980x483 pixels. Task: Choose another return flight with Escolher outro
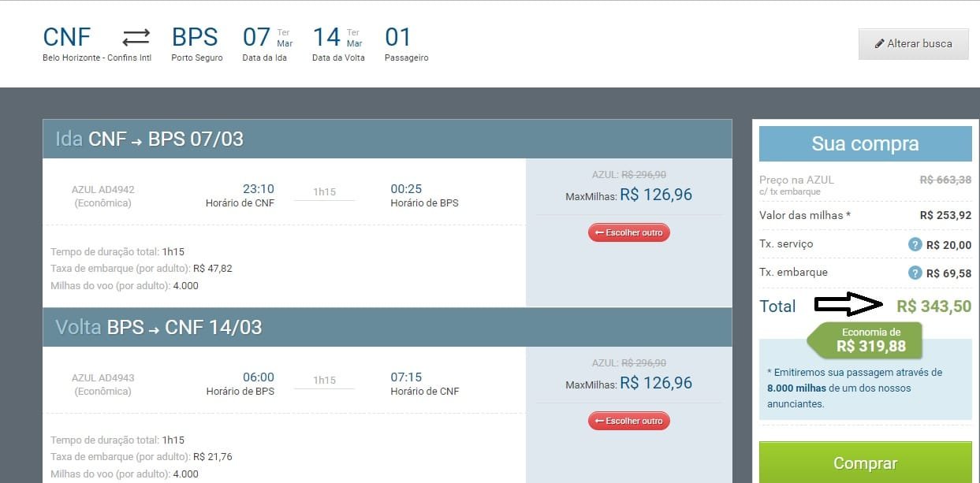[x=629, y=421]
